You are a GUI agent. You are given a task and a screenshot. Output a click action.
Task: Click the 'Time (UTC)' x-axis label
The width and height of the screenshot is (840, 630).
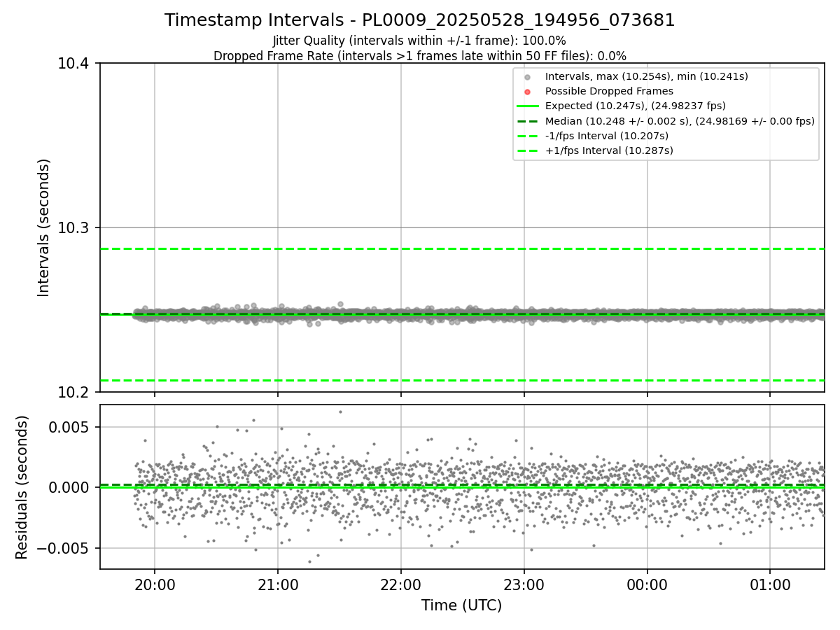[461, 605]
